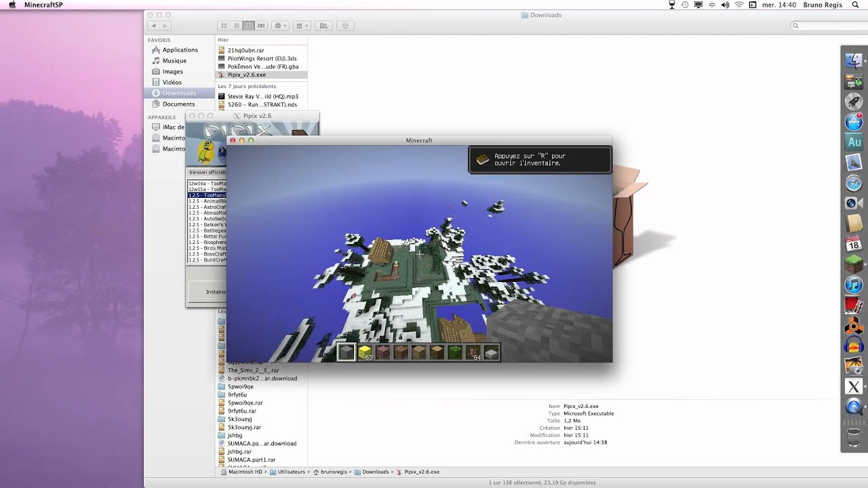Select 1.2.5 AnimalBike entry in Pipix list

pyautogui.click(x=207, y=201)
